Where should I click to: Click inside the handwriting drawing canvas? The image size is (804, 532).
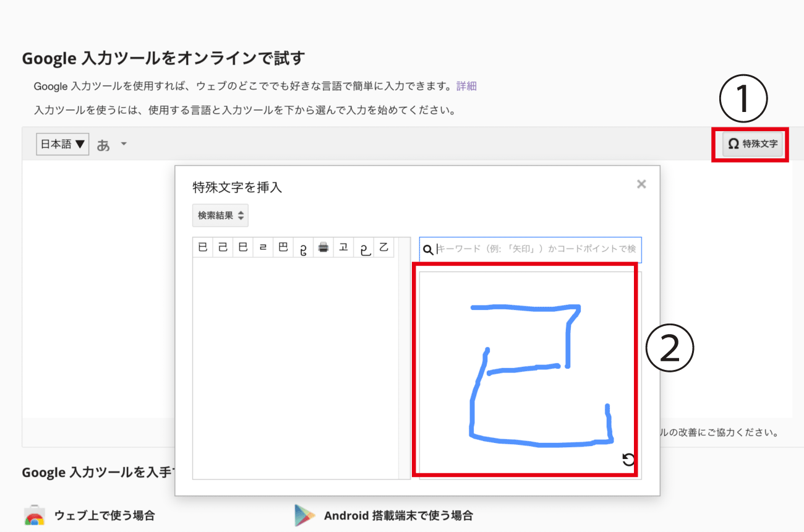pos(530,375)
